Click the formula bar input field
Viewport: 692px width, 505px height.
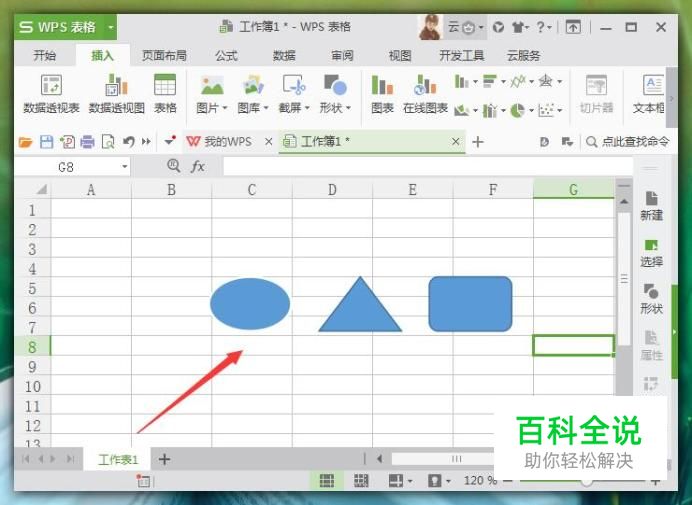(x=428, y=167)
